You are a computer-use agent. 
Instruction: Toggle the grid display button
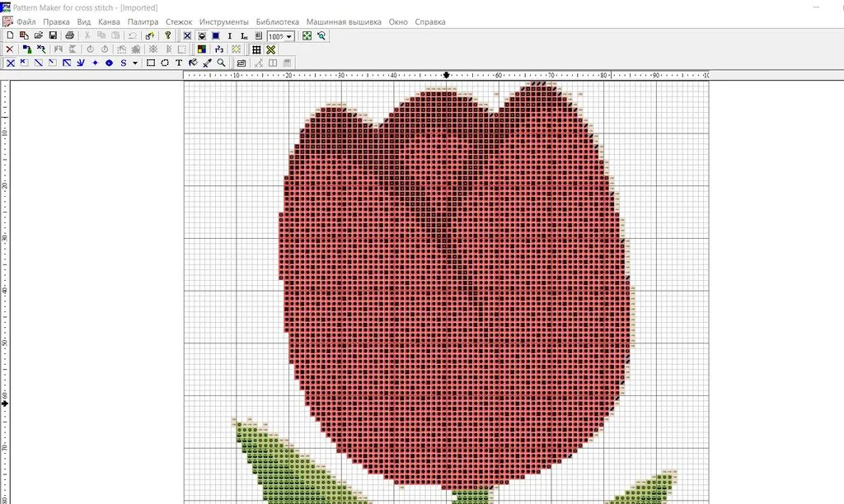click(256, 49)
